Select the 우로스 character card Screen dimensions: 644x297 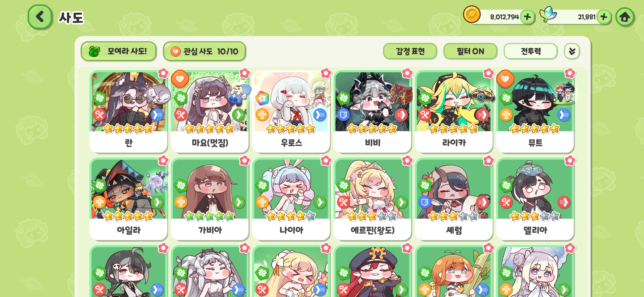click(x=291, y=111)
